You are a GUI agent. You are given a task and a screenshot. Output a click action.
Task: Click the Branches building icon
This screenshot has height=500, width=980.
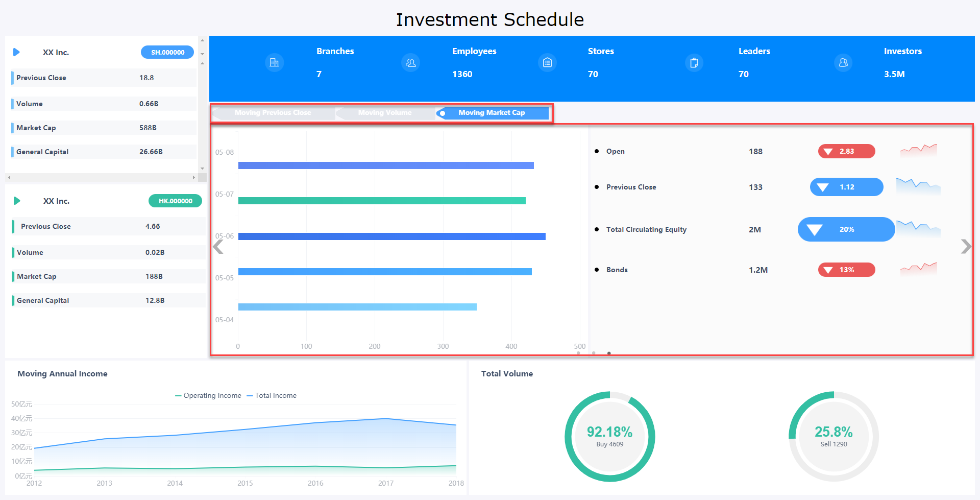pyautogui.click(x=274, y=62)
